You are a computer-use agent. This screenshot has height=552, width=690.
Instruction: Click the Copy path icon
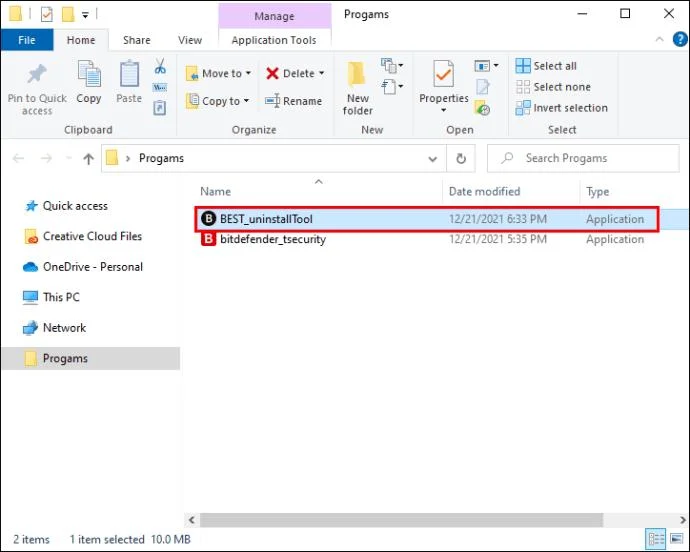tap(160, 87)
